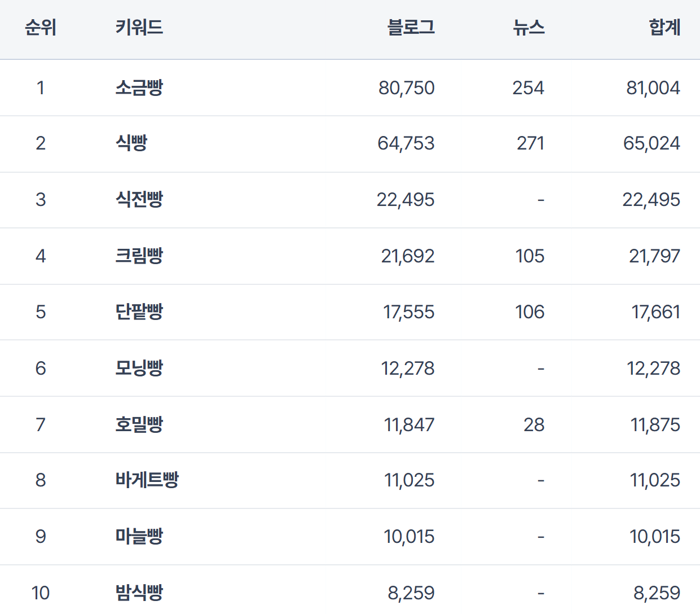Image resolution: width=700 pixels, height=614 pixels.
Task: Select the 밤식빵 keyword
Action: (x=139, y=593)
